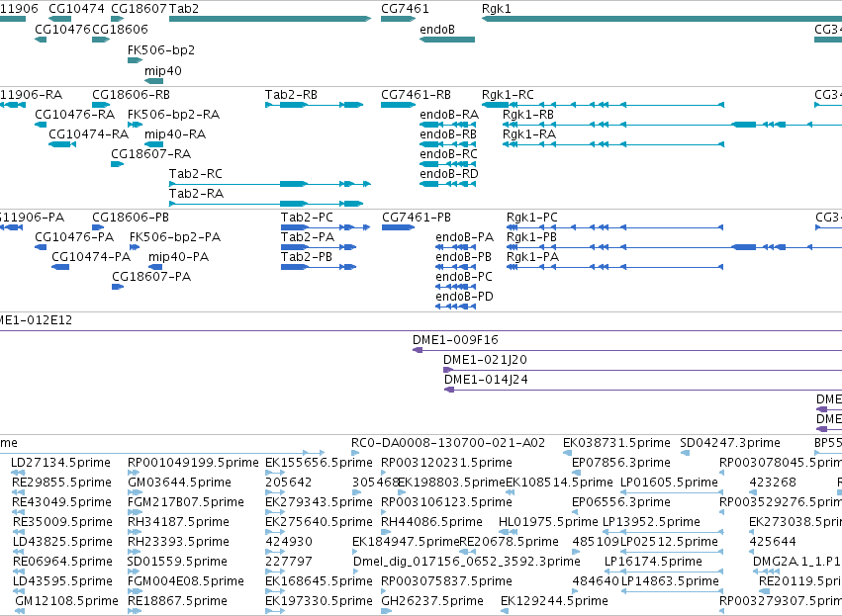The width and height of the screenshot is (842, 616).
Task: Click EST EK155656.5prime
Action: coord(275,473)
